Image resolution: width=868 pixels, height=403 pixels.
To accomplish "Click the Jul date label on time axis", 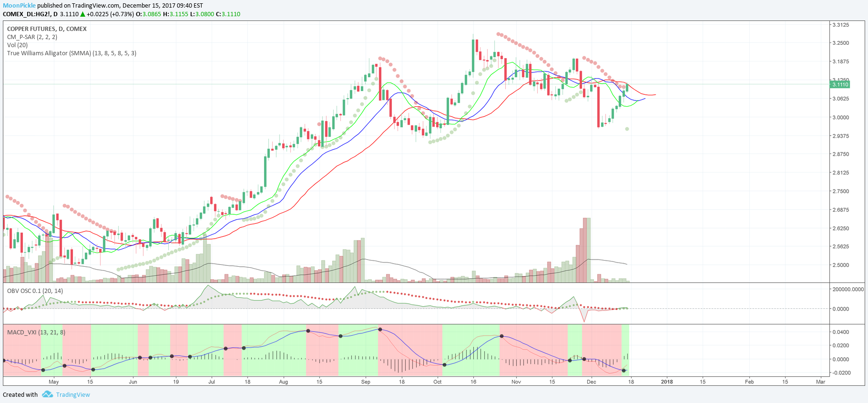I will (212, 382).
